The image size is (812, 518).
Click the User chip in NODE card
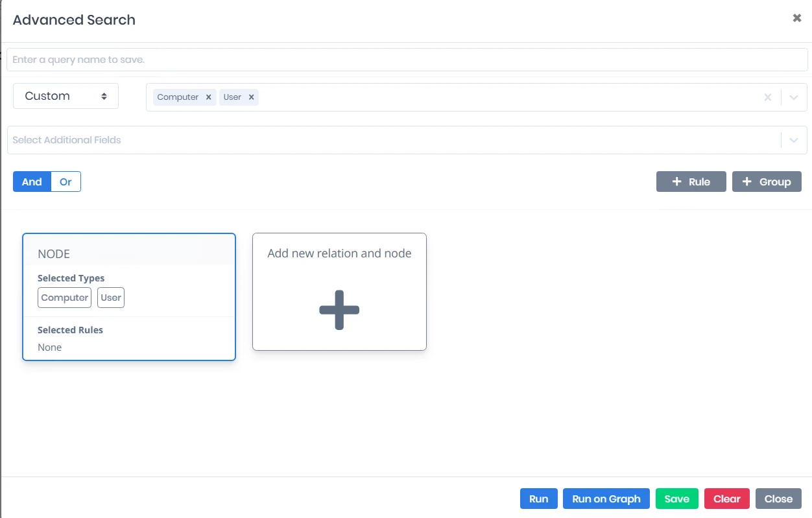pos(111,298)
